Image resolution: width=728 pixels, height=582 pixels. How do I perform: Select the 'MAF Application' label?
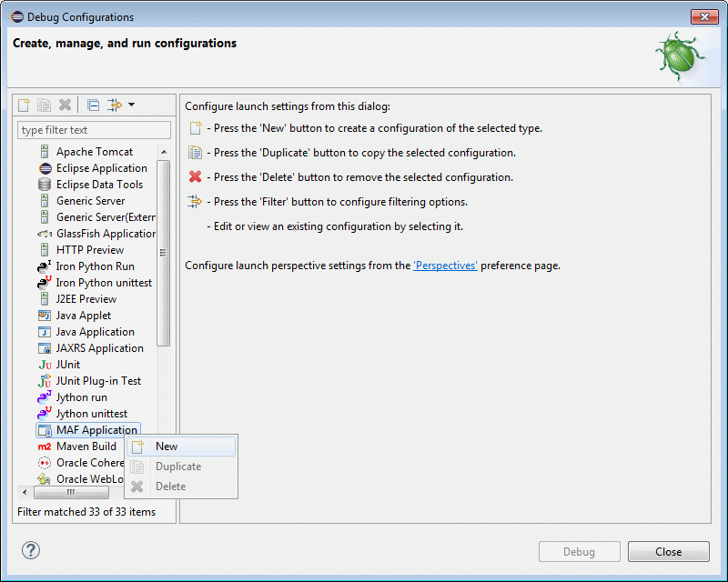coord(97,430)
